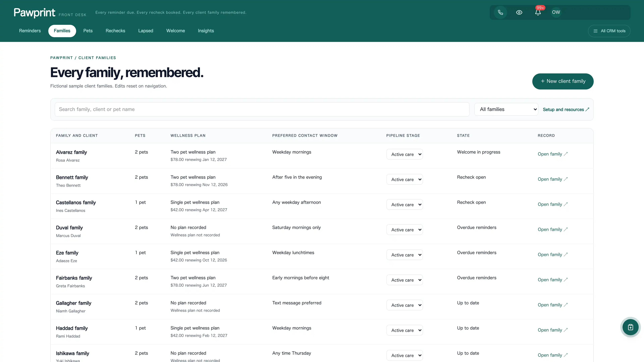Screen dimensions: 644x362
Task: Select the Lapsed tab
Action: point(146,31)
